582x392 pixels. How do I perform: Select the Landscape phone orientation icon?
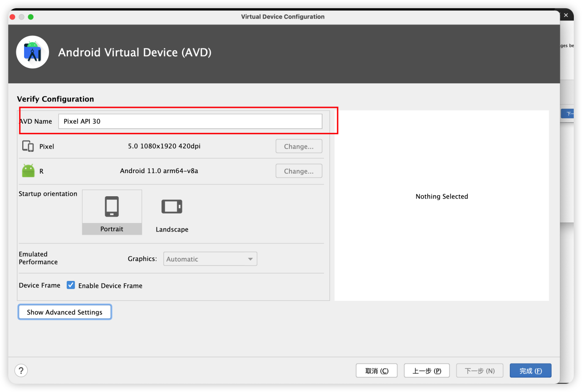(172, 207)
